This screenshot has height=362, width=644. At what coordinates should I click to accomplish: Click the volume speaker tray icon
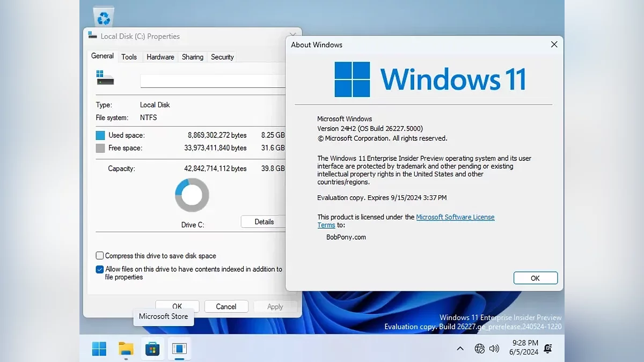coord(494,349)
